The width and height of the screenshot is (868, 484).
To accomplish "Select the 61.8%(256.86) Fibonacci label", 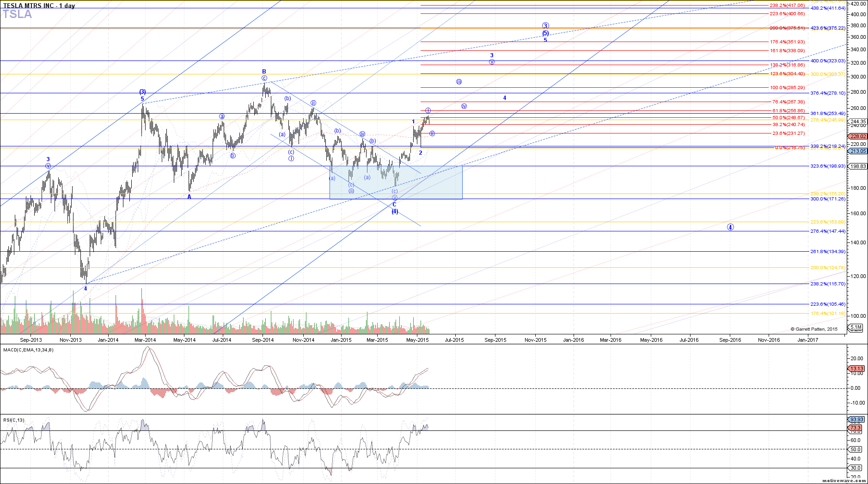I will pyautogui.click(x=789, y=111).
